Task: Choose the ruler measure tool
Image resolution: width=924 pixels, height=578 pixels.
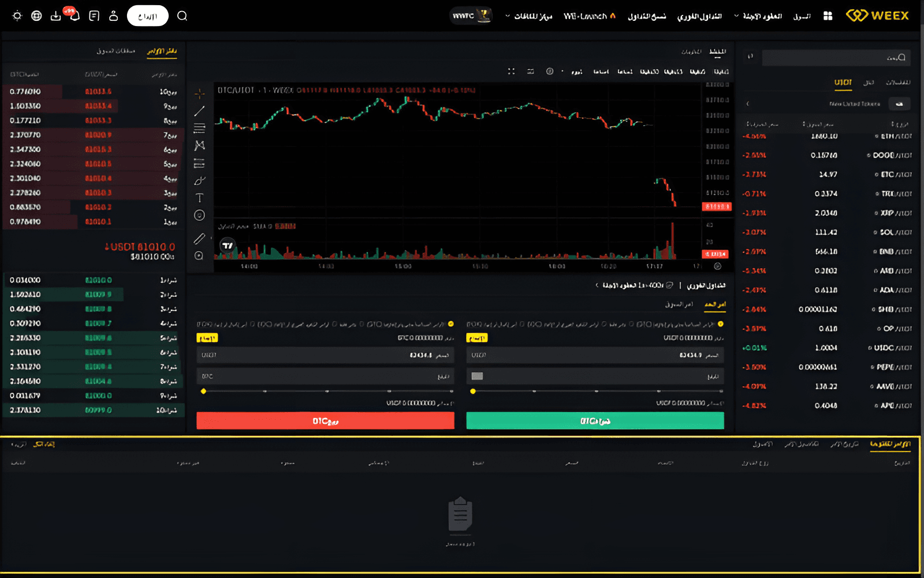Action: 200,238
